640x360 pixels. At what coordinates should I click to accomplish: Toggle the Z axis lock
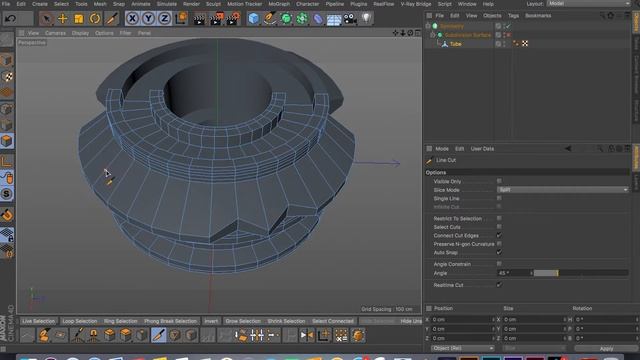tap(164, 18)
